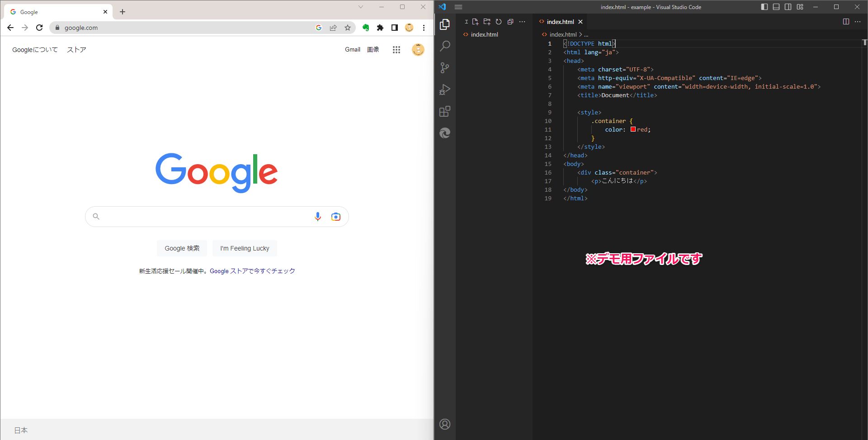Viewport: 868px width, 440px height.
Task: Open Customize Layout options
Action: pyautogui.click(x=800, y=7)
